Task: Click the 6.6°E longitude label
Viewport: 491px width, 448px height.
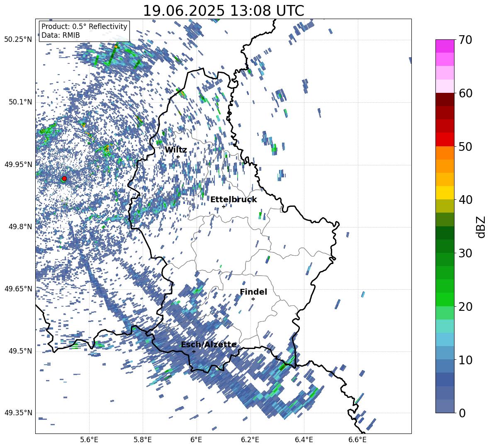Action: coord(357,440)
